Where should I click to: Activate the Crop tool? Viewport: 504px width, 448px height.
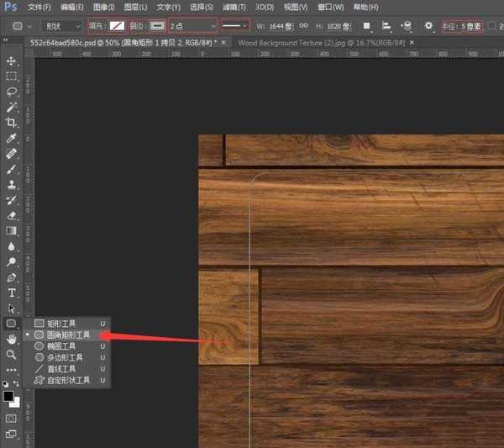[12, 123]
